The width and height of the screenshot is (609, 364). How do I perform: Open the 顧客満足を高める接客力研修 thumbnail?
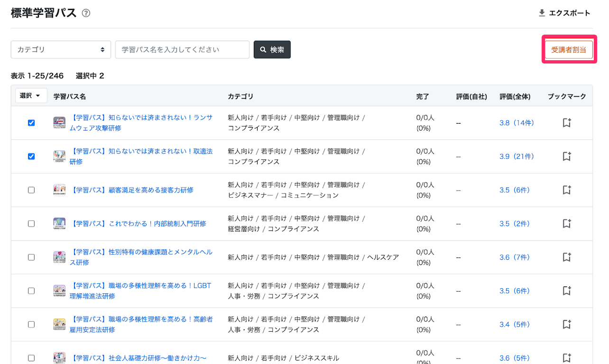click(x=59, y=190)
